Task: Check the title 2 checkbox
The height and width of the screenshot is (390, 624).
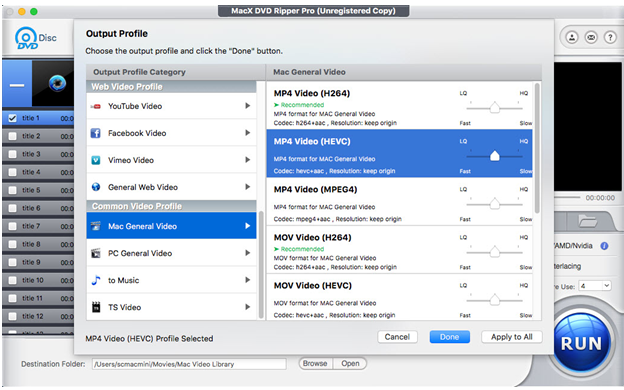Action: point(12,136)
